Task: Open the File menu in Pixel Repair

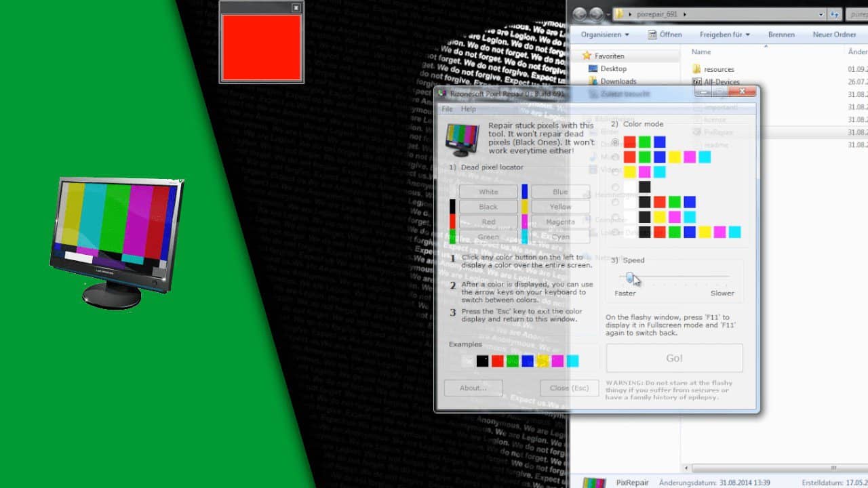Action: pos(447,109)
